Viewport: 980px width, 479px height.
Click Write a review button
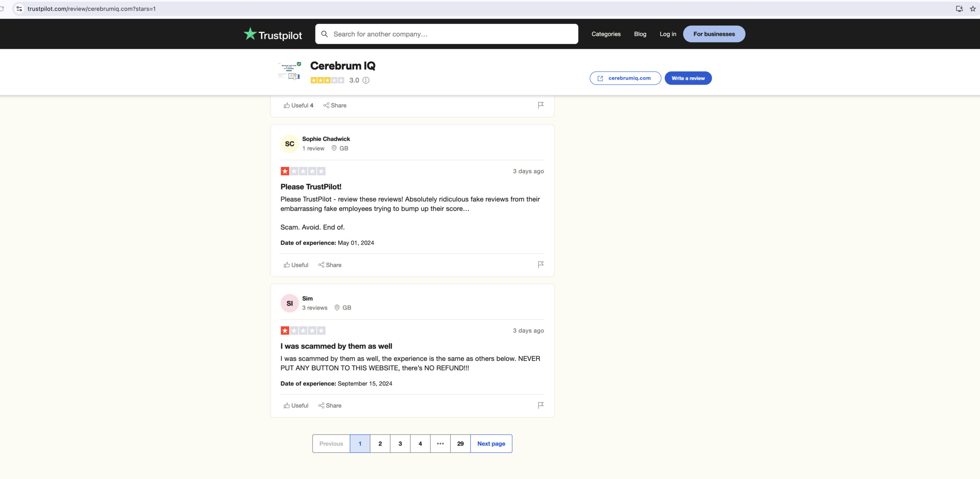[688, 78]
